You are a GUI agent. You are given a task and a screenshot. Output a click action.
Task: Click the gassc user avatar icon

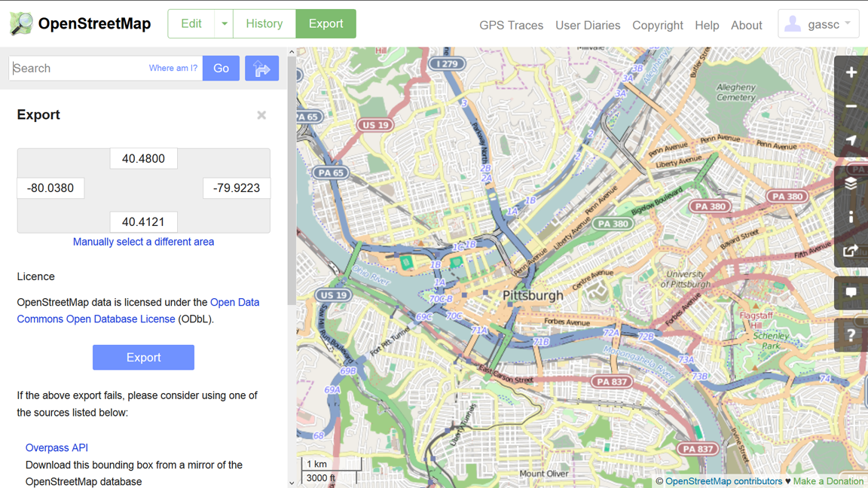click(x=793, y=24)
